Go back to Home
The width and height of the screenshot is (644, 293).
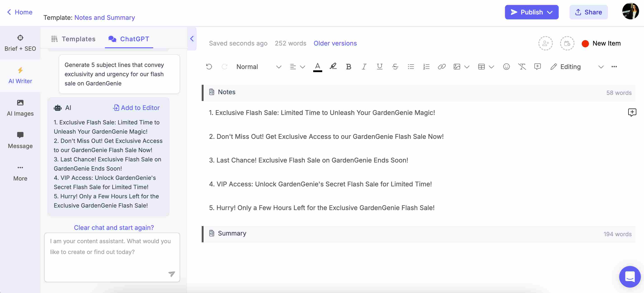click(x=19, y=12)
